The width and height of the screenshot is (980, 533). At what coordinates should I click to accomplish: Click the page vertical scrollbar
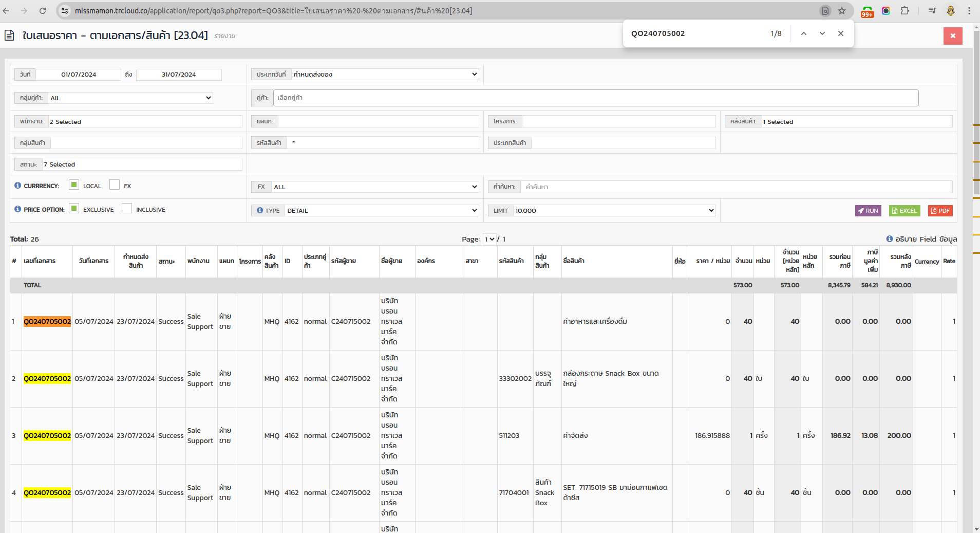(976, 113)
